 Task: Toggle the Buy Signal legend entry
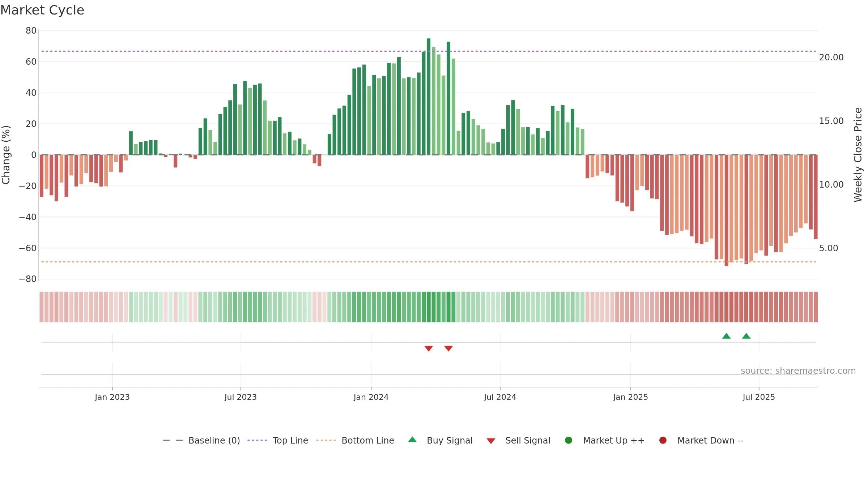point(440,440)
